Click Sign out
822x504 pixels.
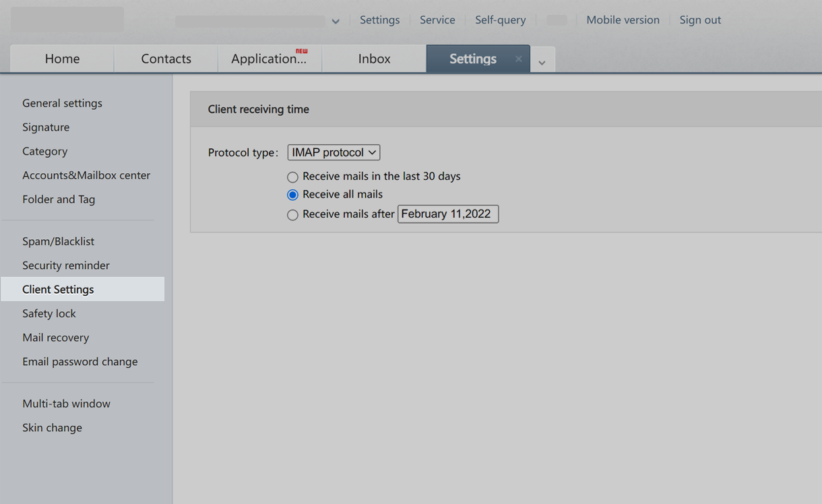(699, 20)
